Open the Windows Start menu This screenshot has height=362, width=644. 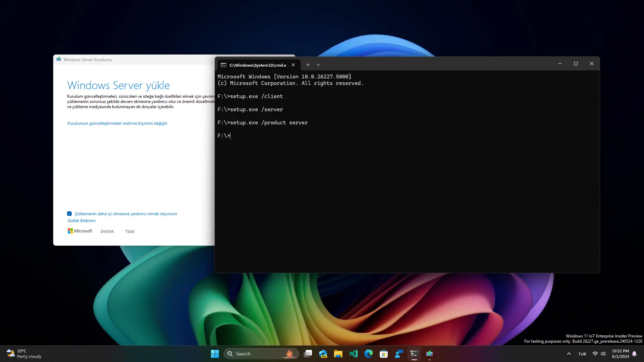215,354
